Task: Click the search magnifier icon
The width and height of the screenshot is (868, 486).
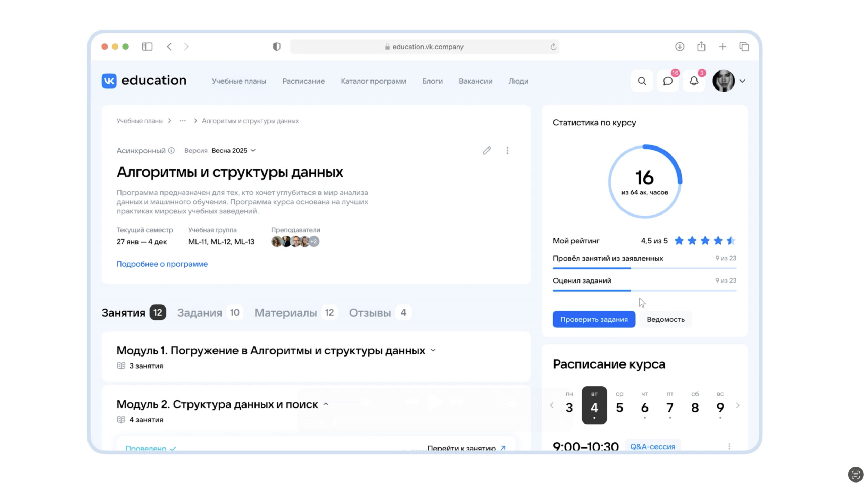Action: (642, 81)
